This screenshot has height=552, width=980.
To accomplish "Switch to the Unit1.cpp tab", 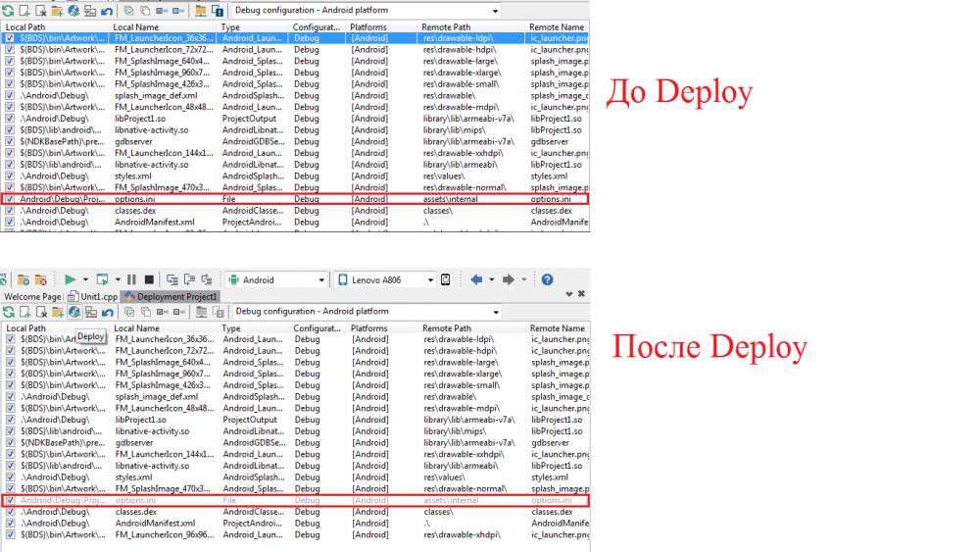I will point(93,296).
